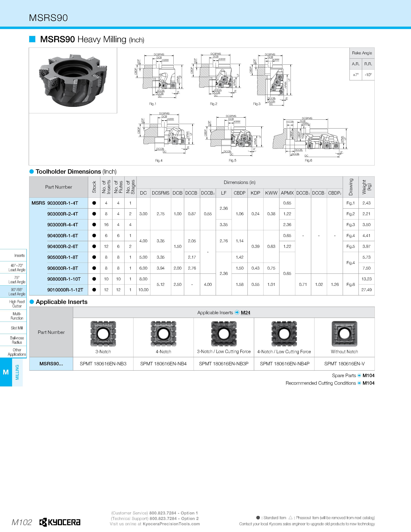Viewport: 411px width, 532px height.
Task: Click the blue square beside MSRS90 Heavy Milling
Action: point(32,39)
